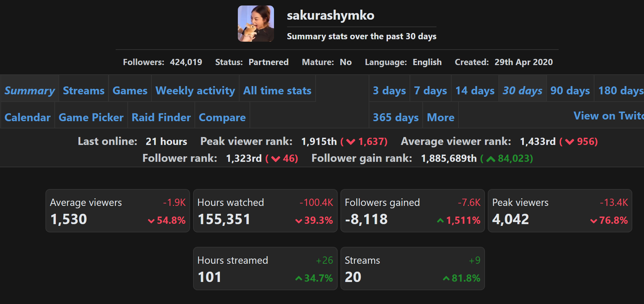Click the follower gain rank 1,885,689th

[x=449, y=158]
